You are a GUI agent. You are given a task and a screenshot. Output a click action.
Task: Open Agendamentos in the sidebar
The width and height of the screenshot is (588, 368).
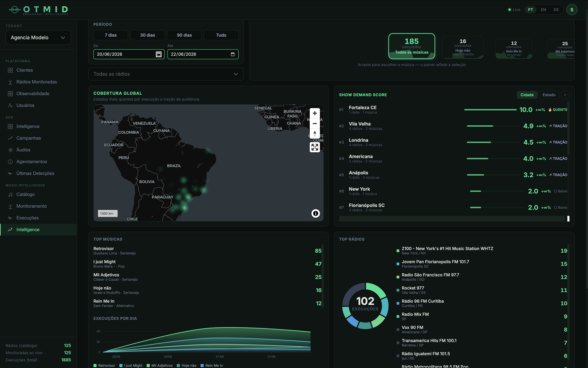point(38,162)
